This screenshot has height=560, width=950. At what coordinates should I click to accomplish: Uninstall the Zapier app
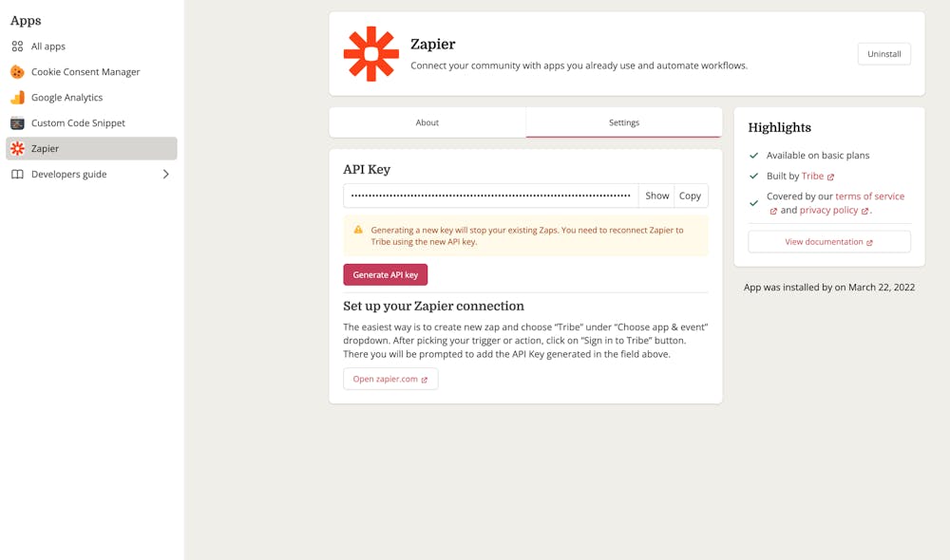(883, 54)
